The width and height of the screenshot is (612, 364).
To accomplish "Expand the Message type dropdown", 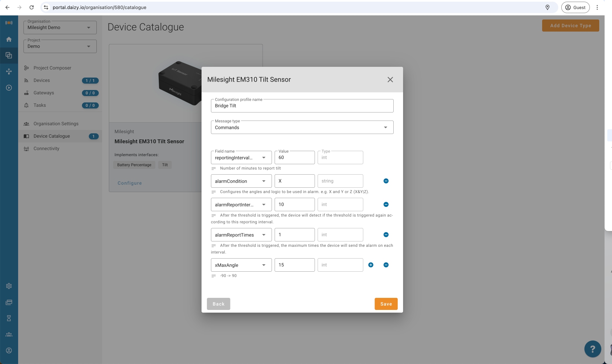I will (x=302, y=127).
